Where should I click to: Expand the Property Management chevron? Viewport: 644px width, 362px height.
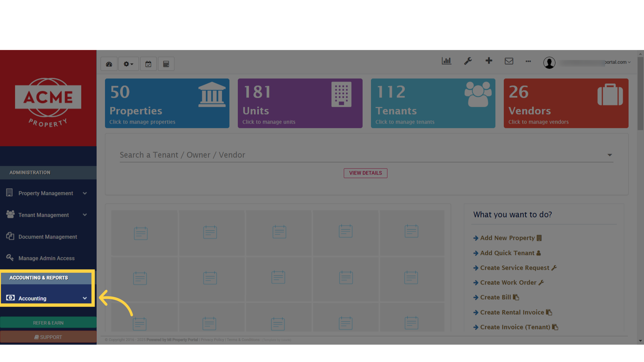85,193
